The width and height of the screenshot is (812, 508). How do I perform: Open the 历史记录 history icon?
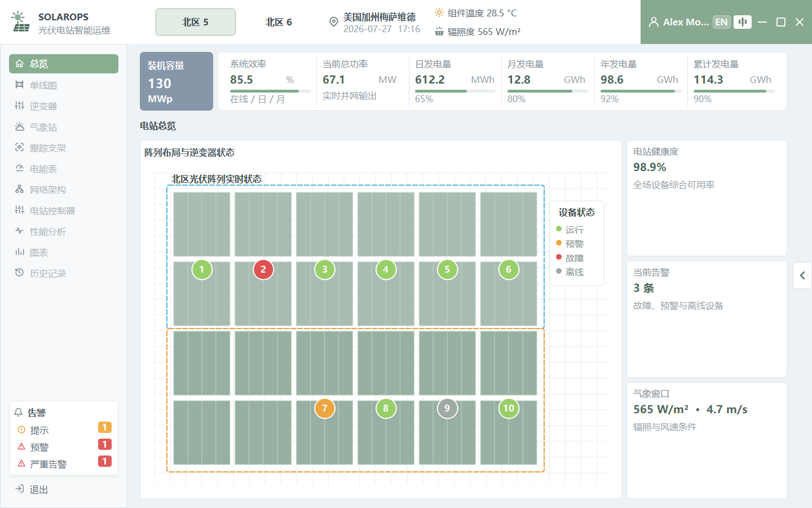[19, 273]
